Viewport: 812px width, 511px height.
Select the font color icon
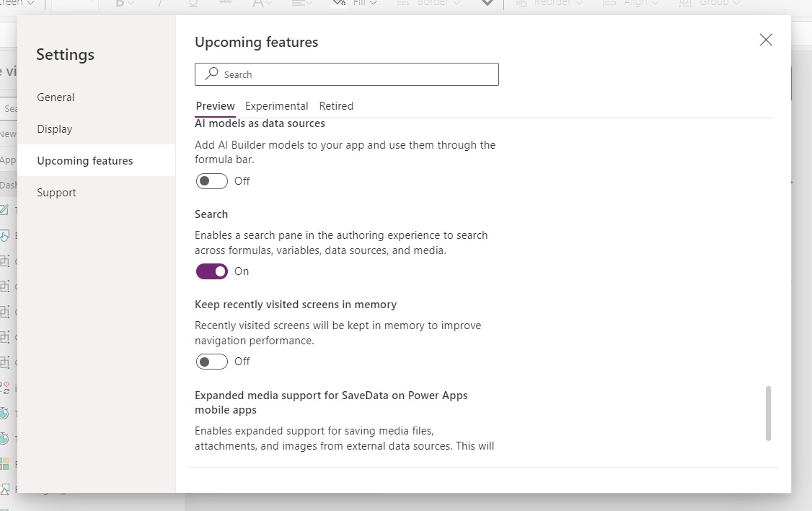[x=260, y=4]
